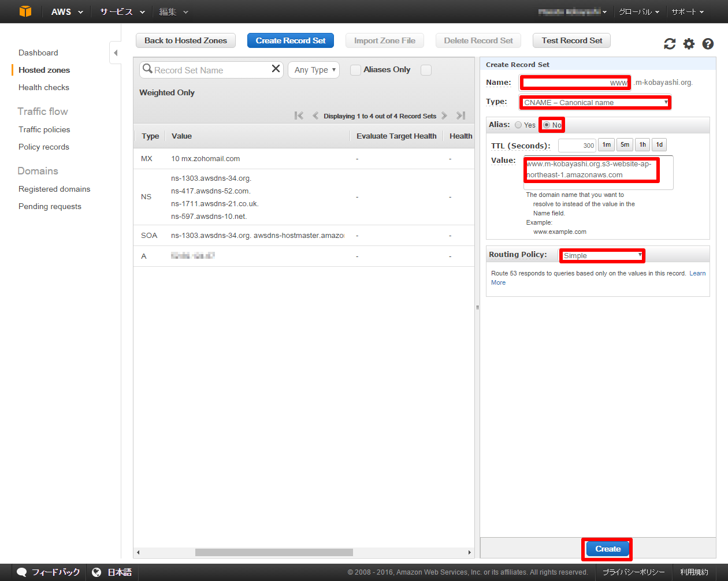Open the help question mark icon

coord(708,44)
